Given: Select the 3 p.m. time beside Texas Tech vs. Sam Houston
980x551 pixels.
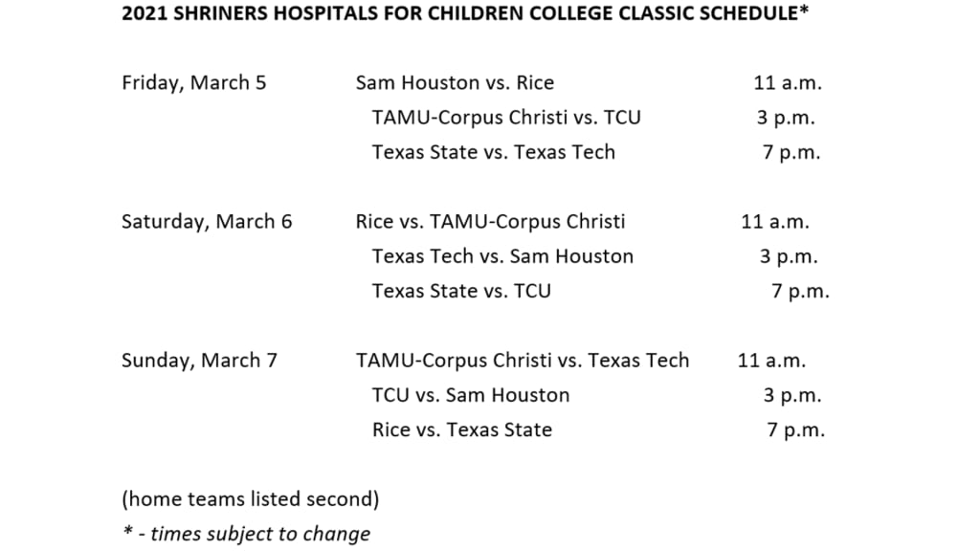Looking at the screenshot, I should pyautogui.click(x=791, y=255).
